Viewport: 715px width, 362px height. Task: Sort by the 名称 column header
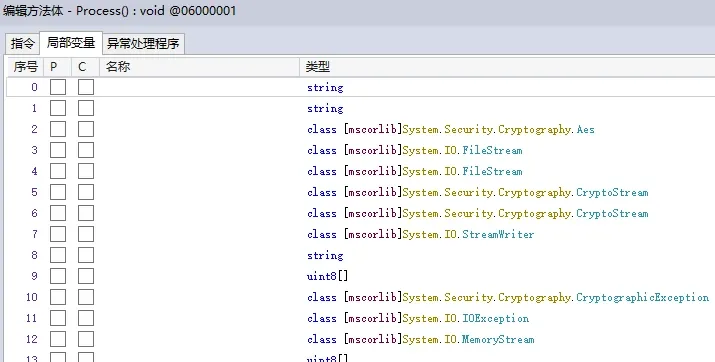[x=199, y=67]
